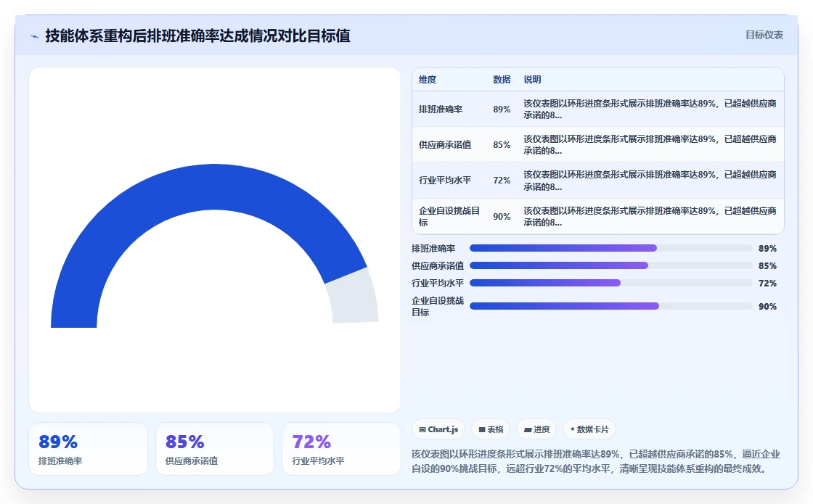The image size is (813, 504).
Task: Click the 目标仪表 label in header
Action: coord(764,36)
